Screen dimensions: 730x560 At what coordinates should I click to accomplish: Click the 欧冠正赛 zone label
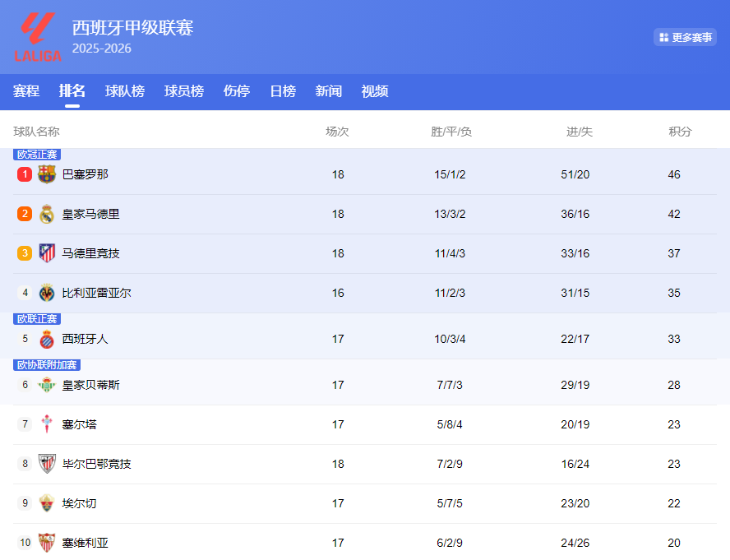[x=37, y=155]
